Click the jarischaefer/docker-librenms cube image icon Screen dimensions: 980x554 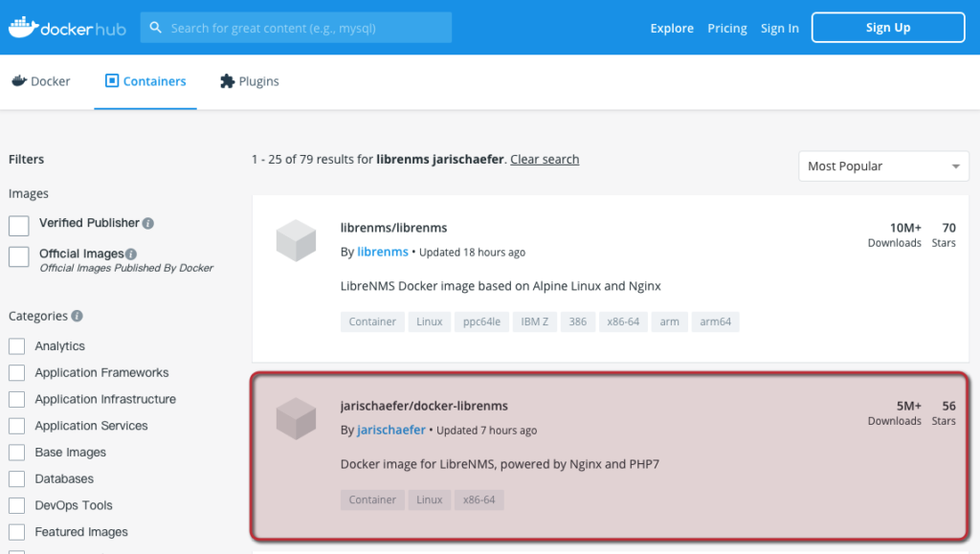coord(297,418)
